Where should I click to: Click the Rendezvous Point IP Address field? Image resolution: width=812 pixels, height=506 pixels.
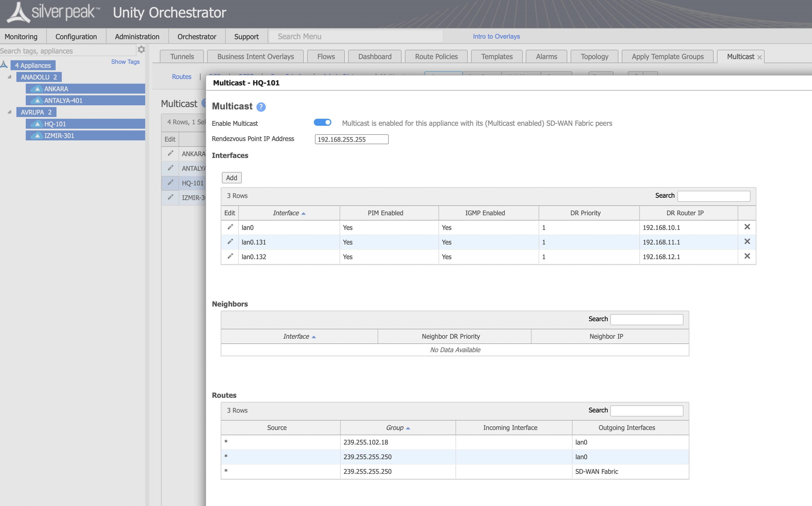tap(351, 139)
